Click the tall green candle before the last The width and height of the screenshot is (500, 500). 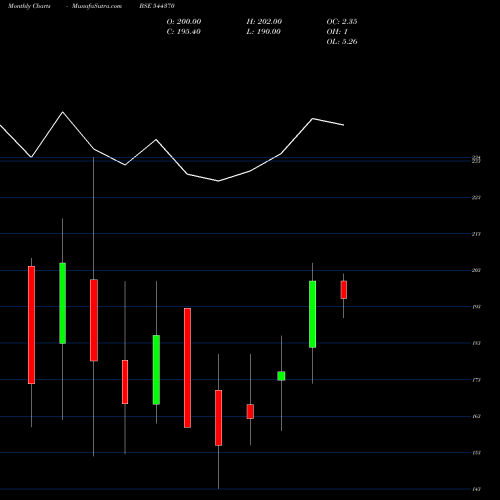click(x=312, y=314)
